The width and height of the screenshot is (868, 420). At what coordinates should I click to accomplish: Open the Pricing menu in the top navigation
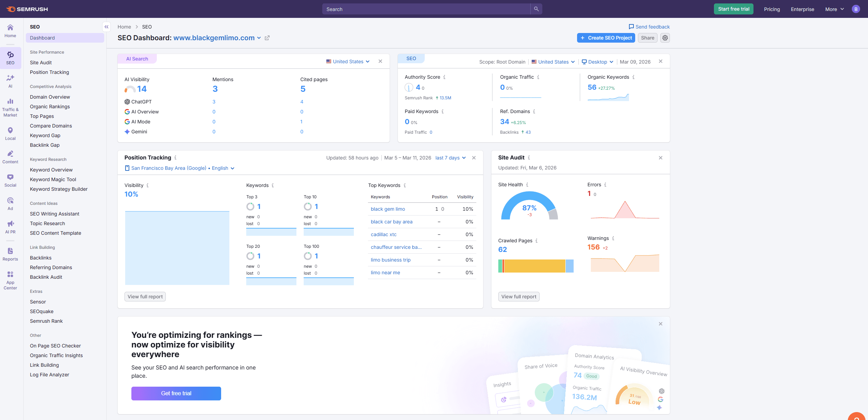[x=771, y=9]
